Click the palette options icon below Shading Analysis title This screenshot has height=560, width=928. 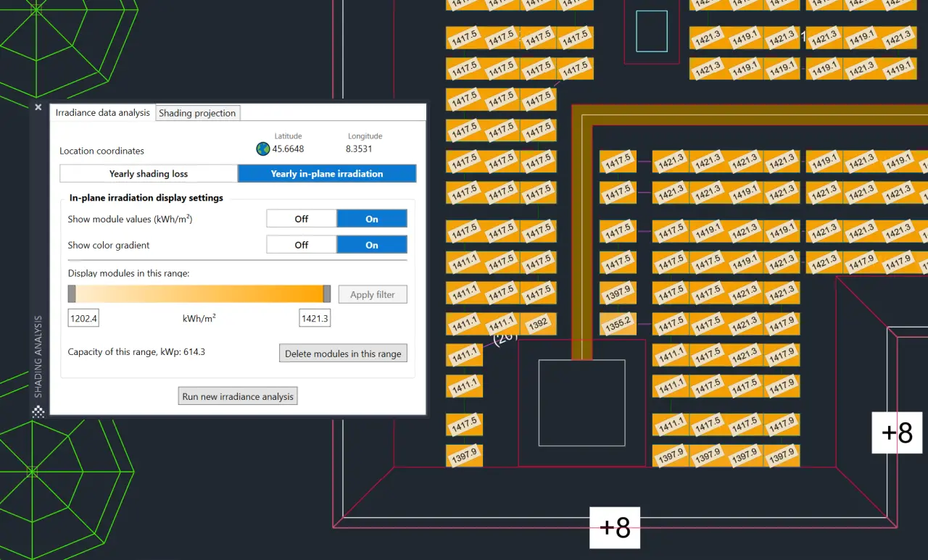pyautogui.click(x=38, y=412)
